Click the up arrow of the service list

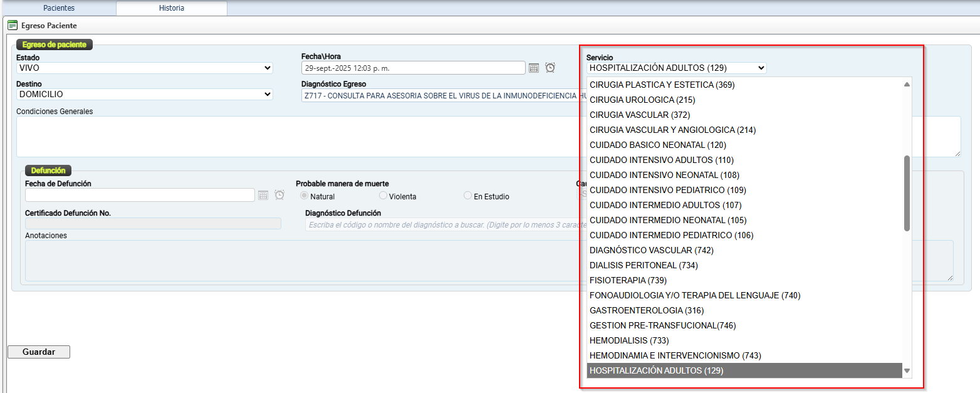pyautogui.click(x=907, y=85)
